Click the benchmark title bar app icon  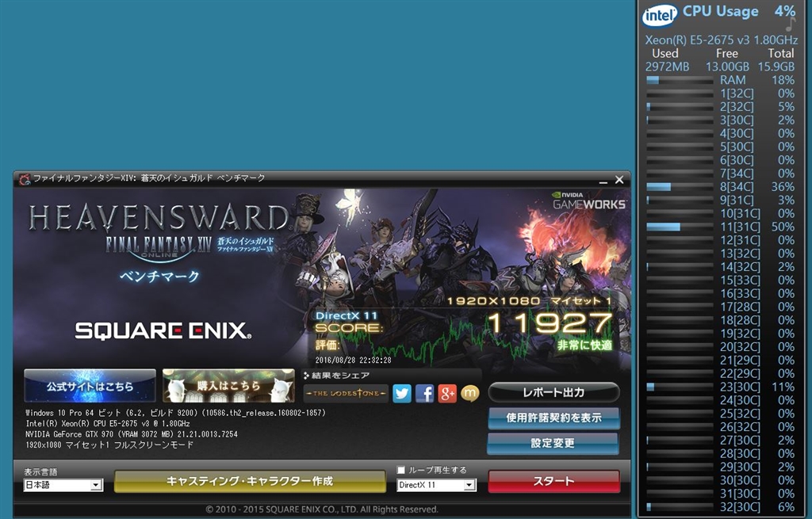click(x=25, y=179)
